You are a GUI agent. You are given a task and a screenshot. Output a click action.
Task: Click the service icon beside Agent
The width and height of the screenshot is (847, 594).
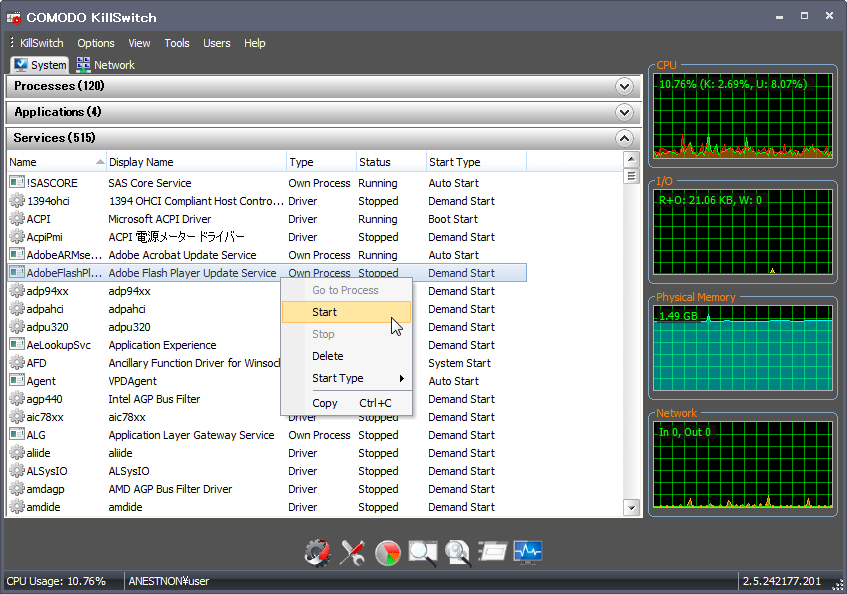point(17,381)
